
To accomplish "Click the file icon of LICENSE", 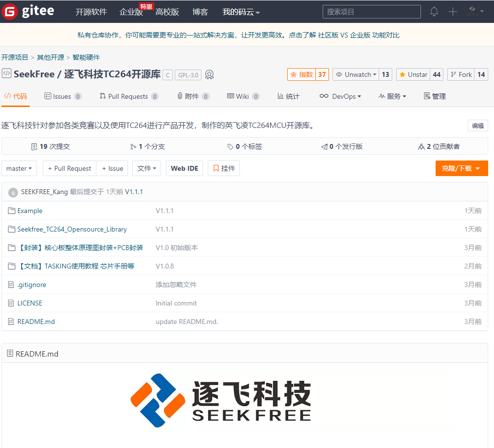I will [11, 303].
